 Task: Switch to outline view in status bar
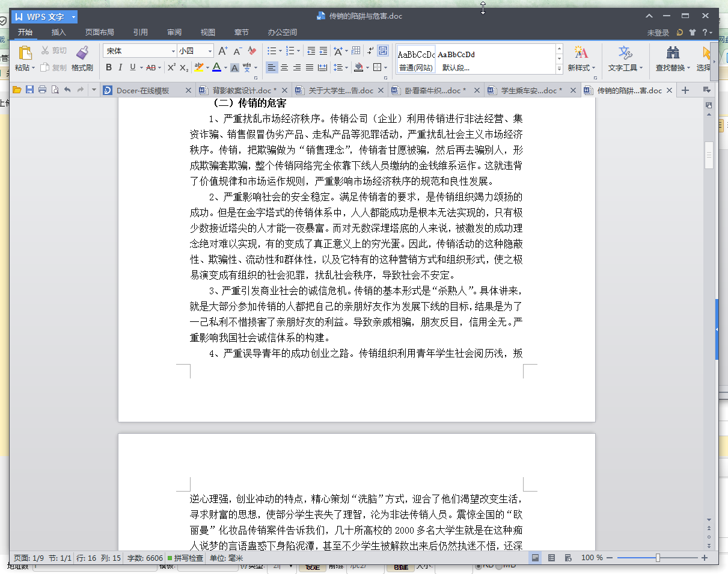pos(551,558)
